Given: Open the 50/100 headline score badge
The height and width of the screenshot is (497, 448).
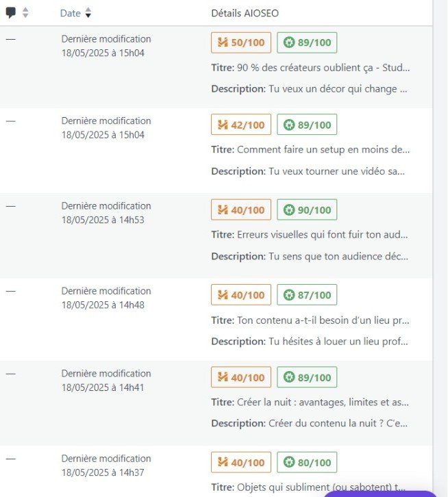Looking at the screenshot, I should click(x=241, y=42).
